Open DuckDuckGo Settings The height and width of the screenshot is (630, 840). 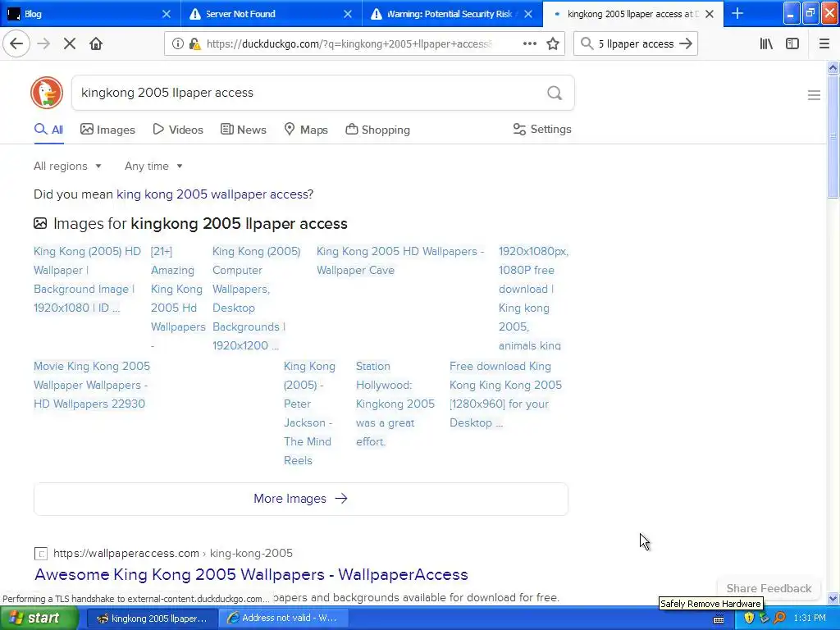click(x=542, y=129)
